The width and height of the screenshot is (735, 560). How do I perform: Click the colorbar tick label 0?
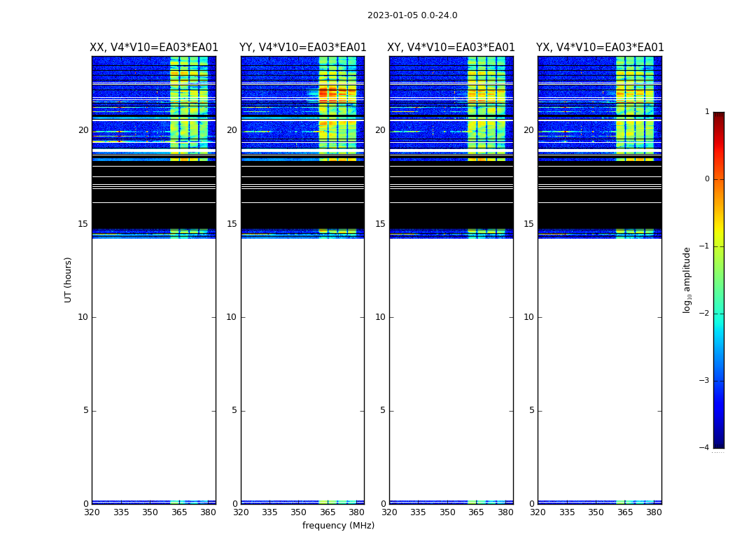tap(707, 179)
